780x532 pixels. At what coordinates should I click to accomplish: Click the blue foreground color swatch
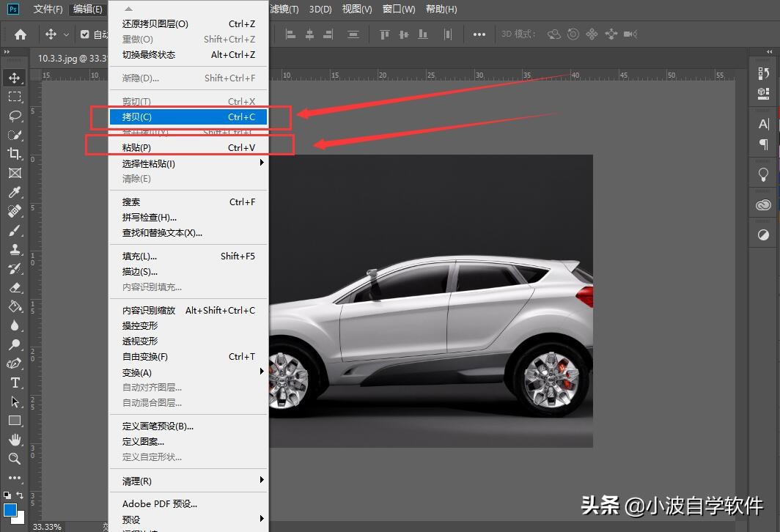coord(10,510)
